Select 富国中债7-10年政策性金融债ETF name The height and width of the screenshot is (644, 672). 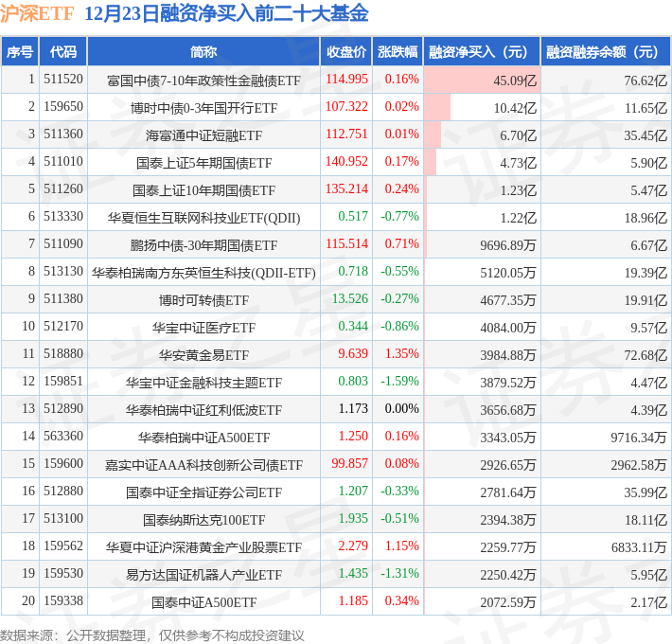click(203, 80)
